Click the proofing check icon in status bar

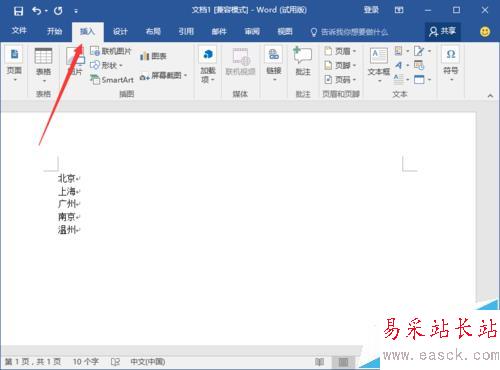tap(115, 362)
